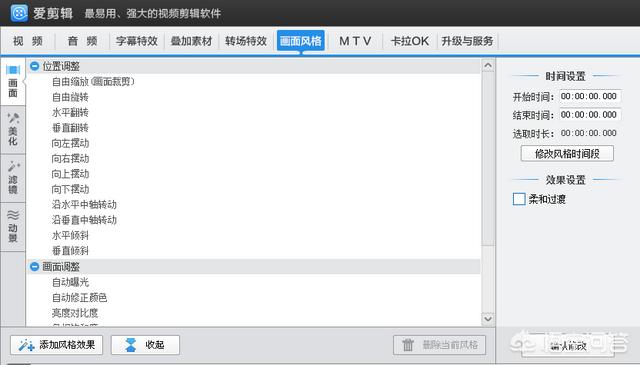640x365 pixels.
Task: Select the 垂直倾斜 style
Action: tap(70, 251)
